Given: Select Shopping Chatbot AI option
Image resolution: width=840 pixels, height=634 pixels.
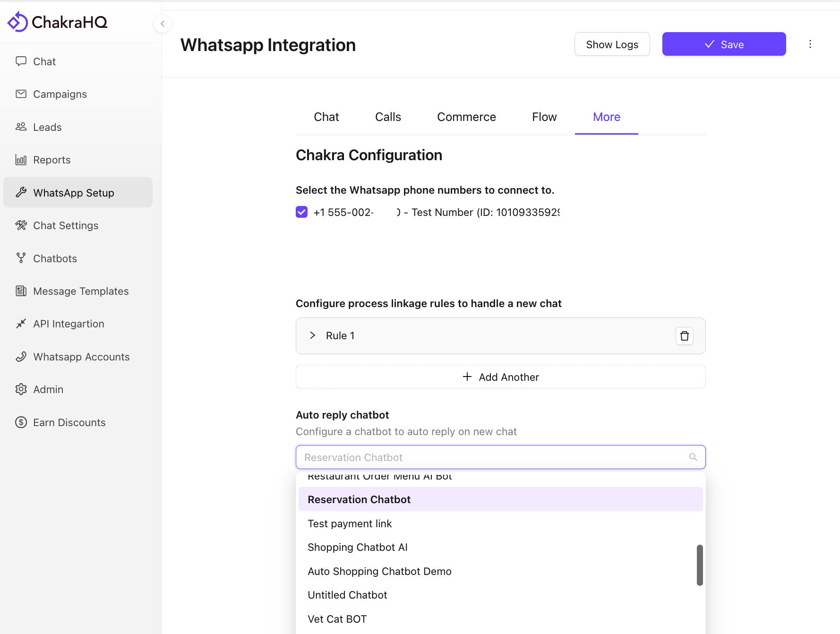Looking at the screenshot, I should point(500,547).
